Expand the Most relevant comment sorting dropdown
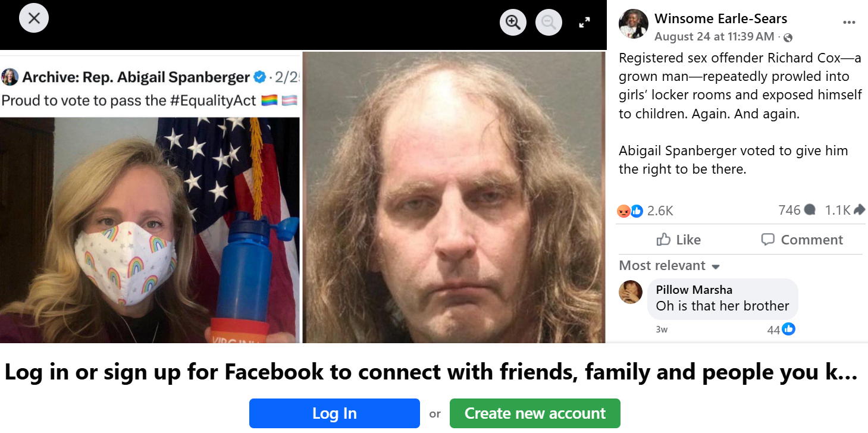Viewport: 868px width, 433px height. click(x=669, y=265)
